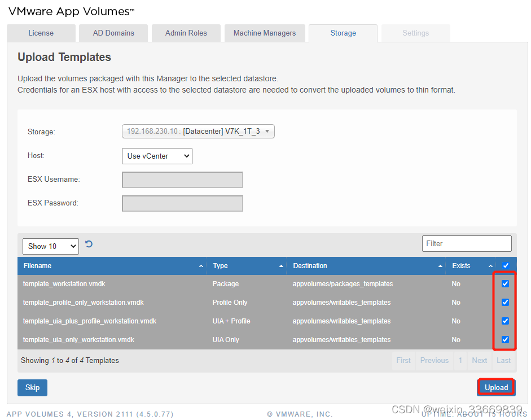Select template_uia_plus_profile_workstation.vmdk filename
Viewport: 531px width, 420px height.
[x=90, y=321]
